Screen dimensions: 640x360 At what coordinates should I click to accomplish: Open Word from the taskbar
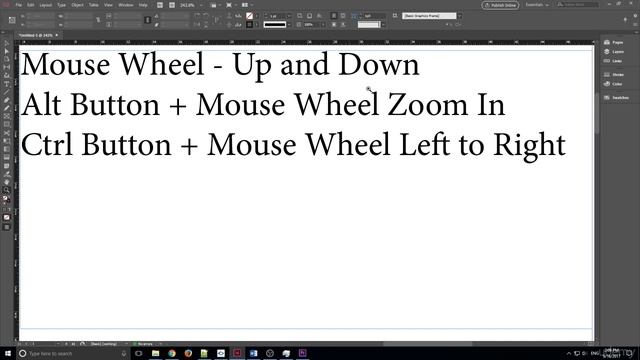tap(253, 353)
